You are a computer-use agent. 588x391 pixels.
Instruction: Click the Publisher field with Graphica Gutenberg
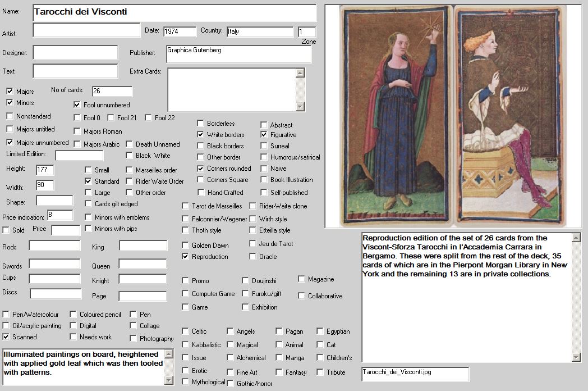point(238,54)
